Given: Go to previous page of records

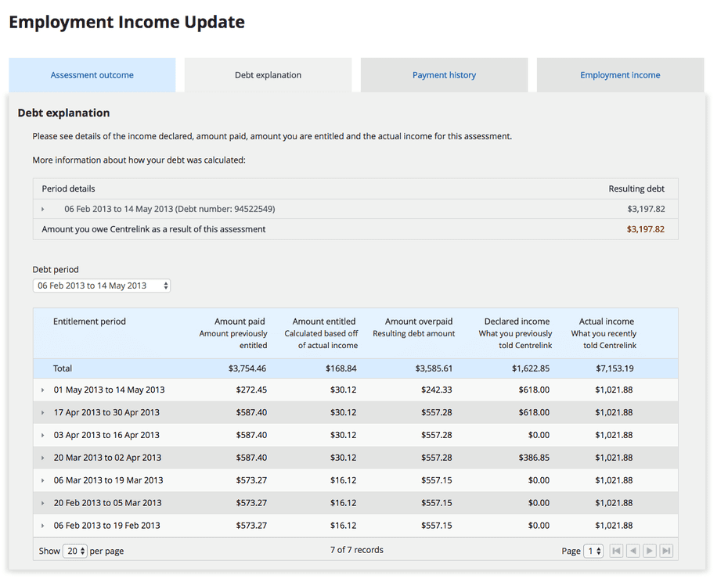Looking at the screenshot, I should click(633, 551).
